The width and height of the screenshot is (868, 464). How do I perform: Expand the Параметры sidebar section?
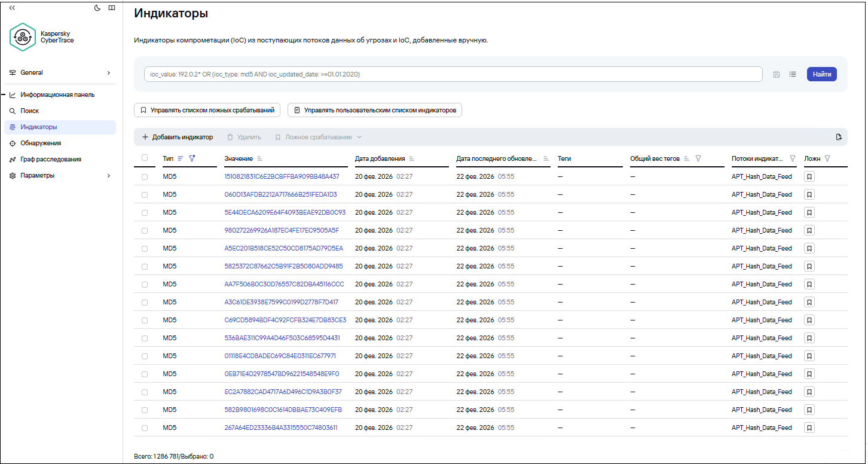click(60, 175)
